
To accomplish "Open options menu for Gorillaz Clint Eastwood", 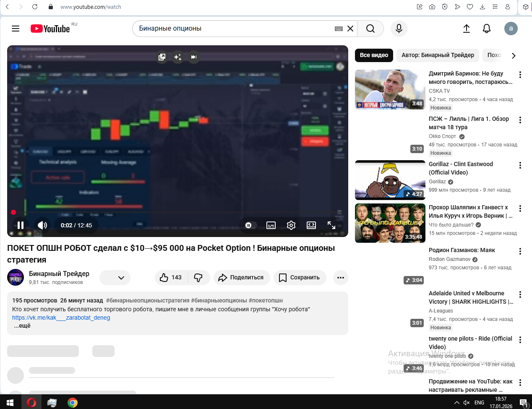I will tap(520, 165).
